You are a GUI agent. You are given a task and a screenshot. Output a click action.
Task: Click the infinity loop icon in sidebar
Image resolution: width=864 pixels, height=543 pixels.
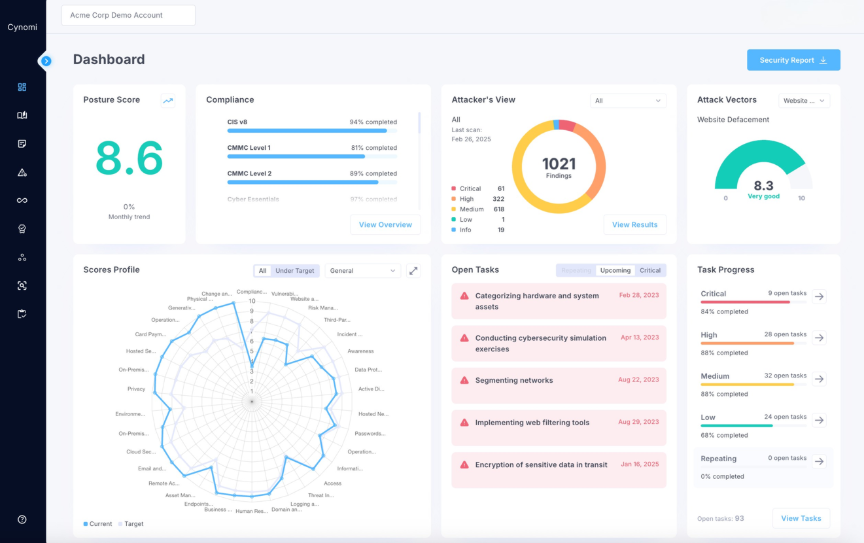click(x=22, y=200)
